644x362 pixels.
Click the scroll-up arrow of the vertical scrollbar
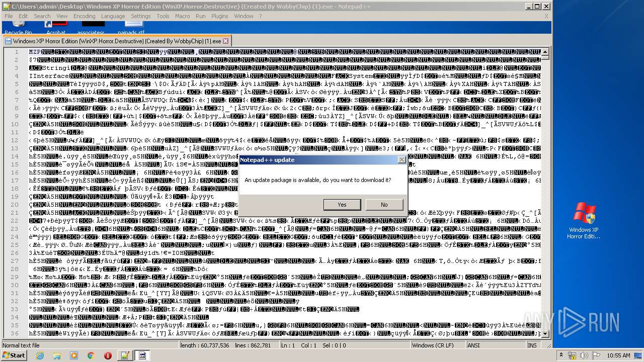545,51
